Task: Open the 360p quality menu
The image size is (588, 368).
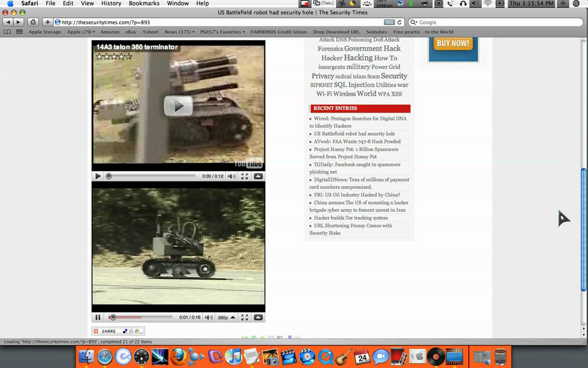Action: [227, 317]
